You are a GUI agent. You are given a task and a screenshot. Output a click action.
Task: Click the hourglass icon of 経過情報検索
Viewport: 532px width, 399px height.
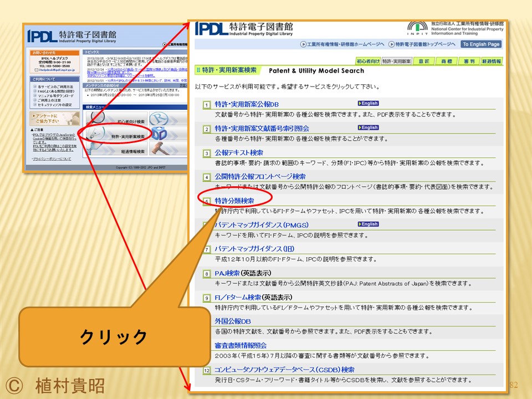click(95, 149)
